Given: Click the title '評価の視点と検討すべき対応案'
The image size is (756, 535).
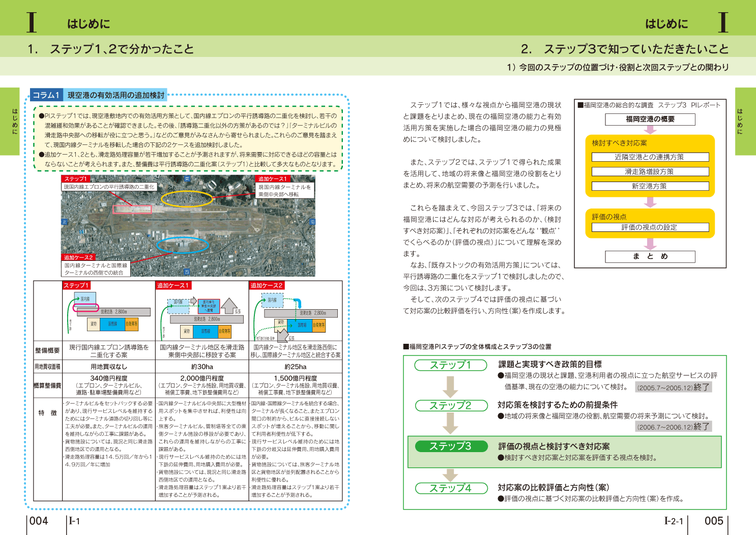Looking at the screenshot, I should pos(554,446).
